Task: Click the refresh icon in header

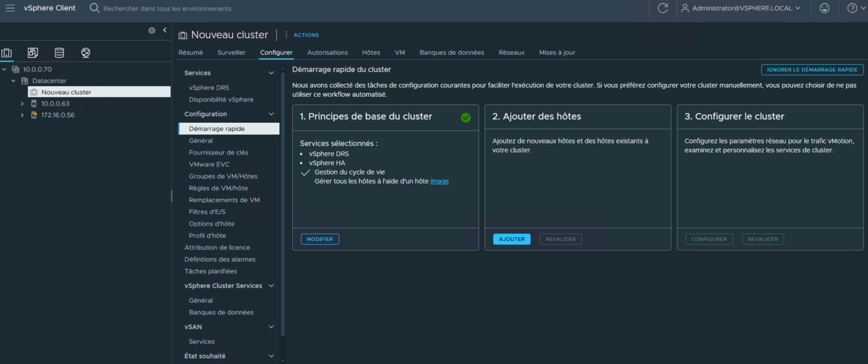Action: click(x=662, y=8)
